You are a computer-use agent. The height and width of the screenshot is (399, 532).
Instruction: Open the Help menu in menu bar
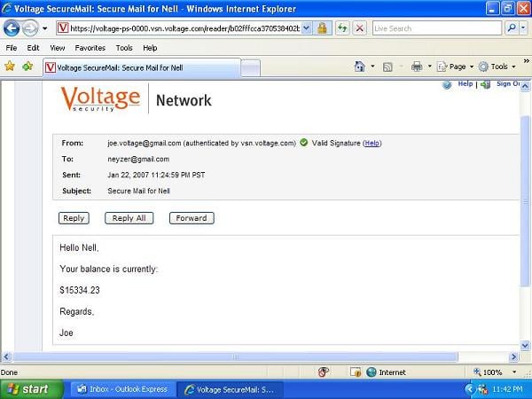(150, 48)
